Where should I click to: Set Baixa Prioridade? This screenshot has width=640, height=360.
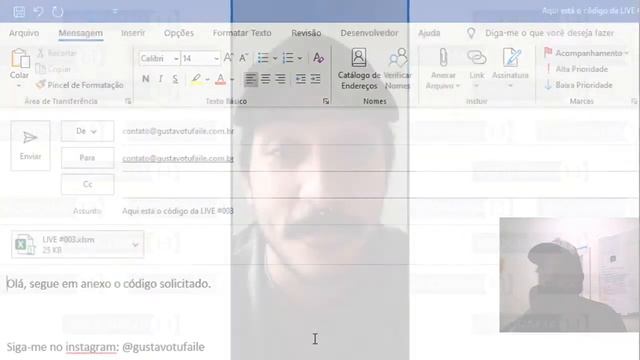[579, 85]
